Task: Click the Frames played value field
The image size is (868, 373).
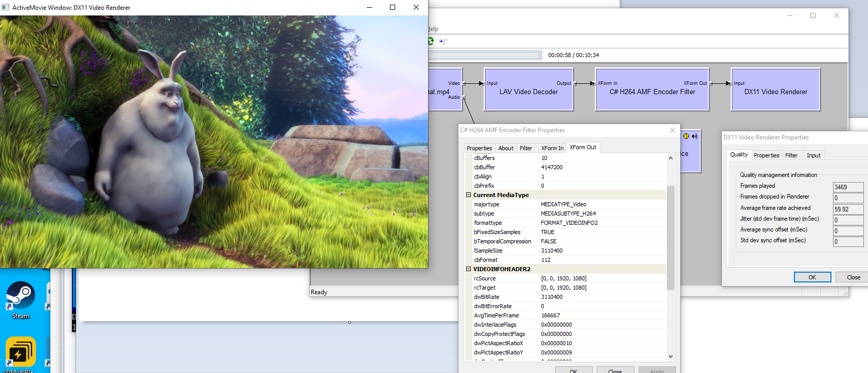Action: (848, 187)
